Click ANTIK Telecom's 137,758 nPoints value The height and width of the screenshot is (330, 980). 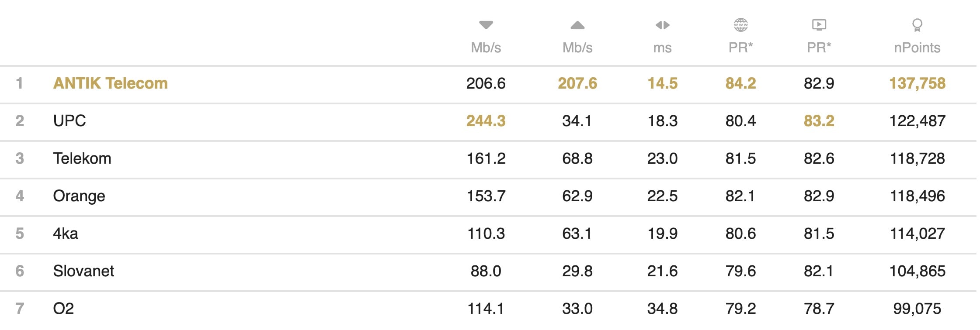click(x=917, y=83)
